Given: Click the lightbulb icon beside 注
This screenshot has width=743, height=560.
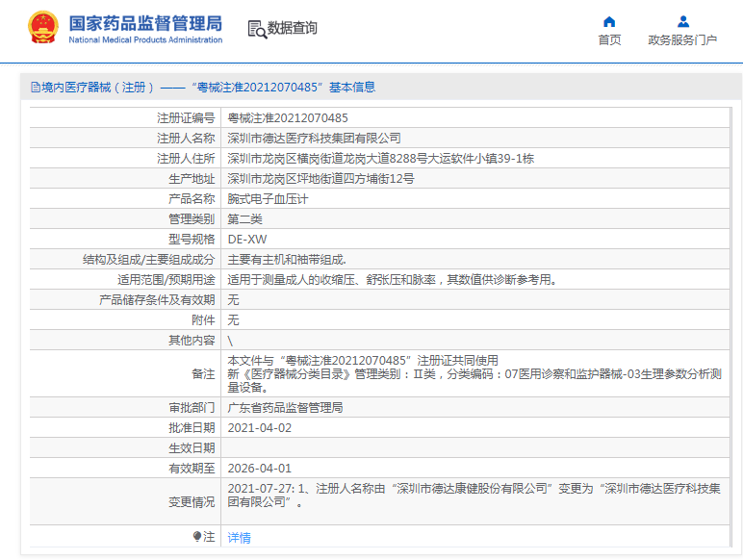Looking at the screenshot, I should click(x=198, y=537).
